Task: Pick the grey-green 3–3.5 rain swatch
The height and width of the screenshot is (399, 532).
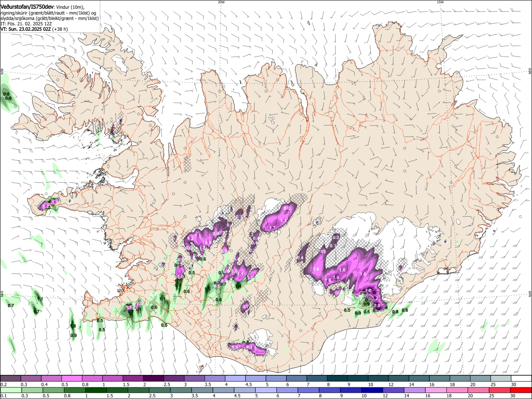Action: point(181,390)
